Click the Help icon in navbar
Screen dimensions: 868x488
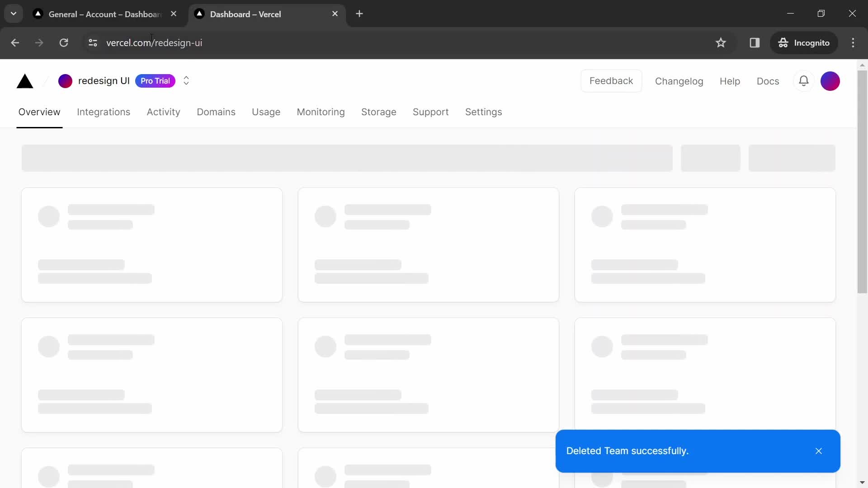tap(730, 80)
